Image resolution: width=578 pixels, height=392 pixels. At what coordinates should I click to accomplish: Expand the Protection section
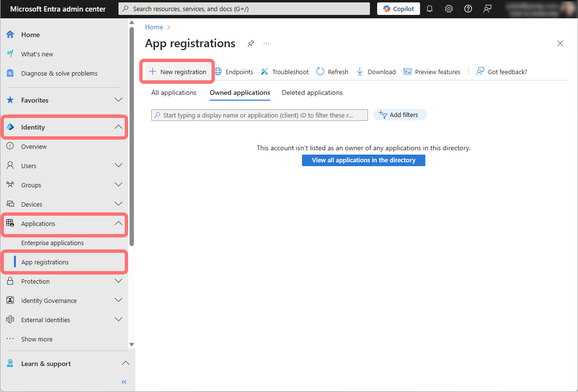click(x=118, y=281)
